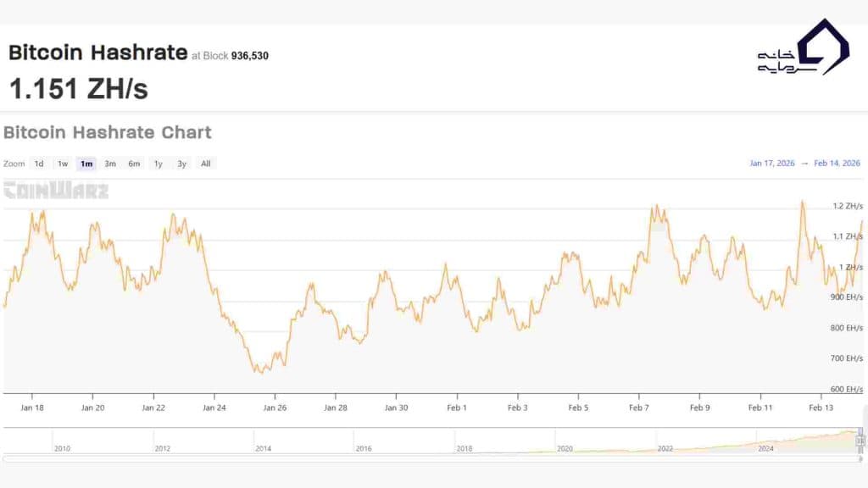The width and height of the screenshot is (868, 488).
Task: Switch zoom to 1w
Action: point(63,164)
